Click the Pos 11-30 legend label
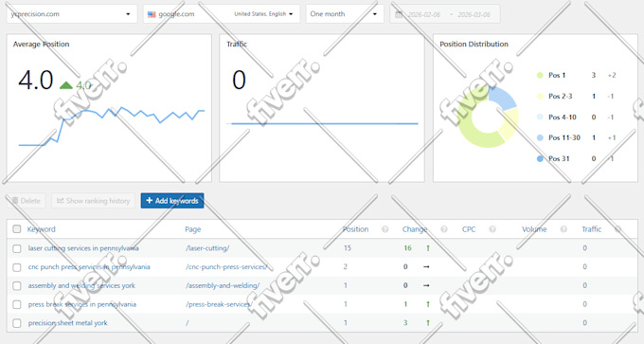 (564, 137)
